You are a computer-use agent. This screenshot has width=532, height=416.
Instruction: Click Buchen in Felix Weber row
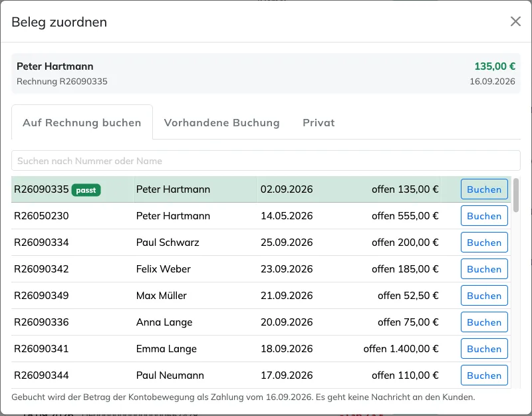tap(484, 269)
